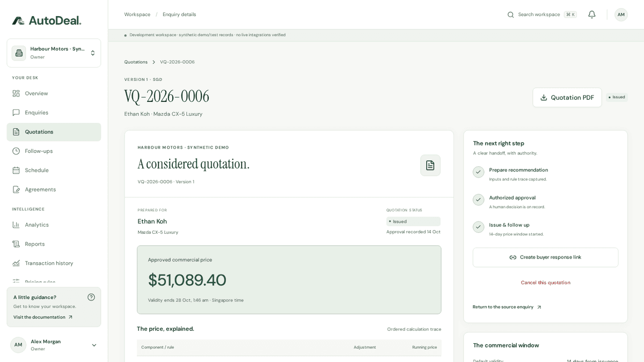
Task: Click Enquiry details breadcrumb
Action: click(x=179, y=14)
